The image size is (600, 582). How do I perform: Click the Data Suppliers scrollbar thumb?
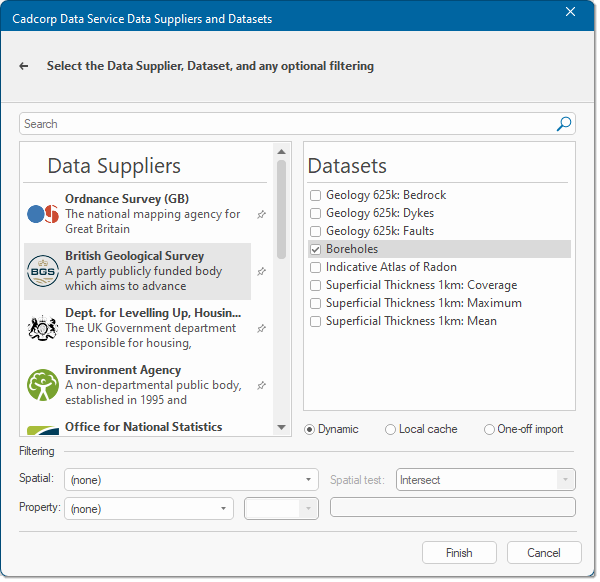point(282,210)
